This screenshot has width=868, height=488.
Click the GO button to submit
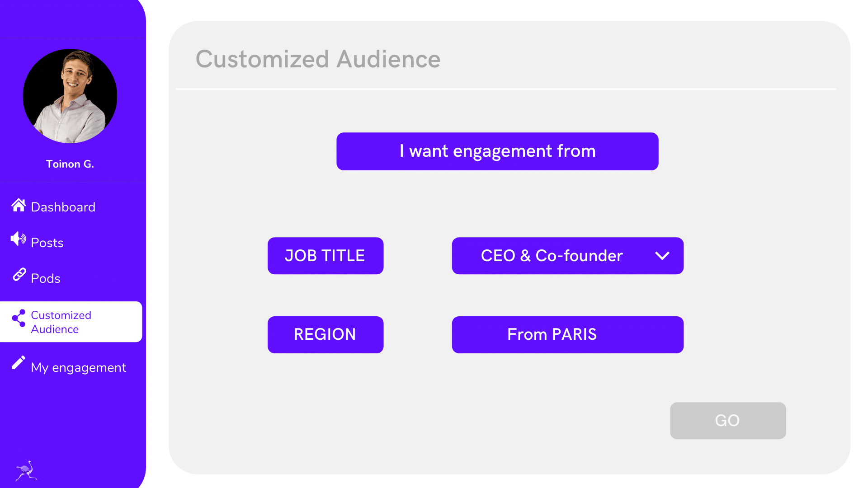click(x=728, y=421)
